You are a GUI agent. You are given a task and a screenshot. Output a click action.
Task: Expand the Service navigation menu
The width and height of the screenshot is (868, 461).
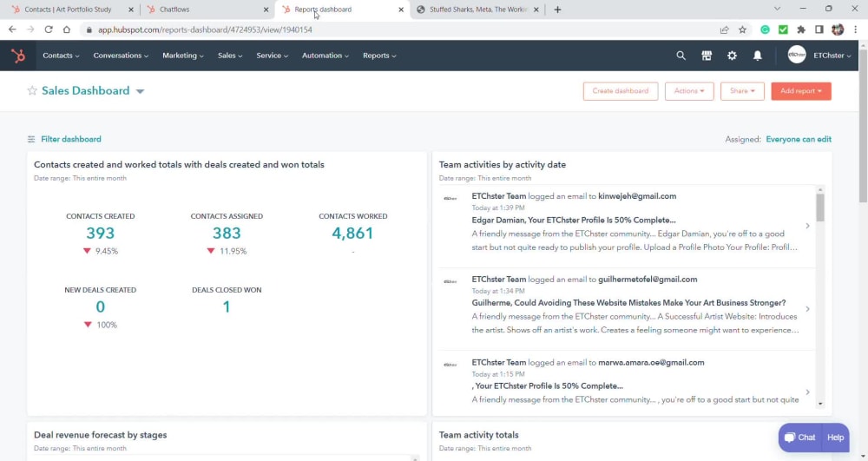pos(273,56)
